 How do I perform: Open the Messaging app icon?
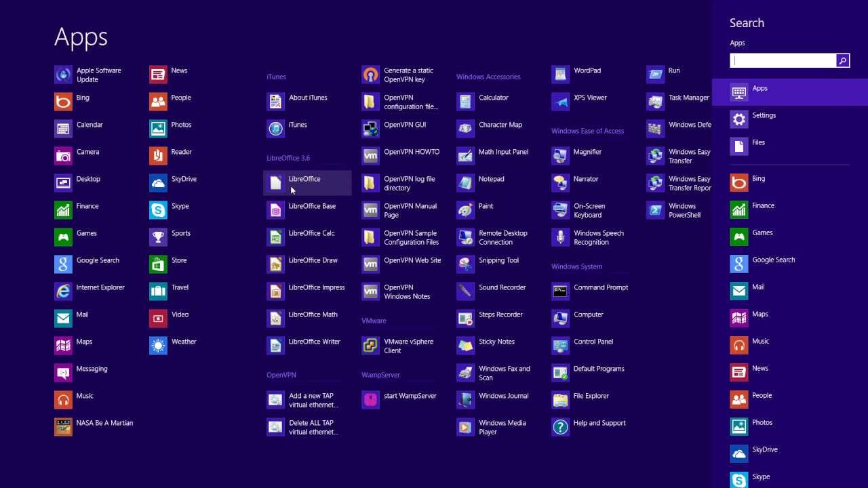point(63,373)
